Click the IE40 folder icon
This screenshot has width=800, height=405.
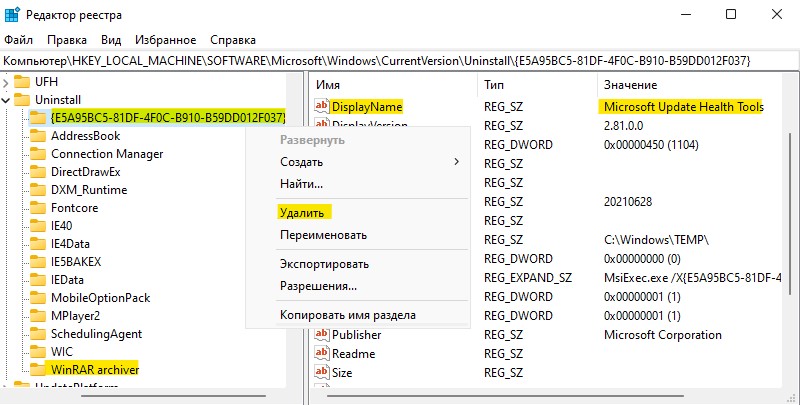coord(38,225)
